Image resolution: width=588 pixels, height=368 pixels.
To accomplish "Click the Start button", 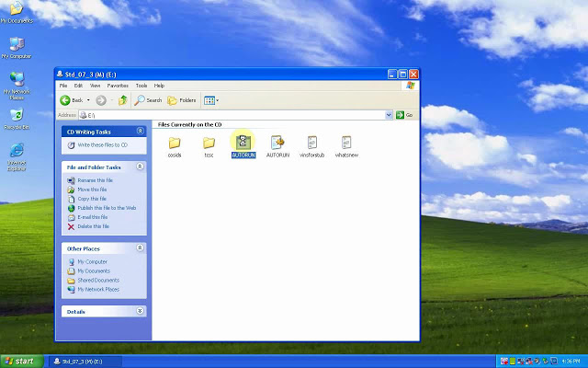I will point(21,362).
